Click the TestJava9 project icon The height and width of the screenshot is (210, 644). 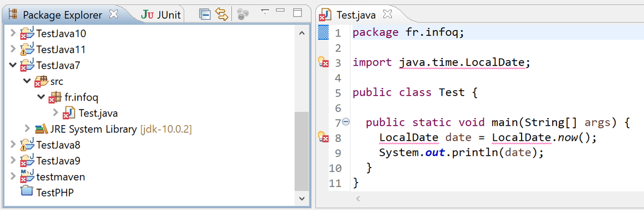point(27,161)
